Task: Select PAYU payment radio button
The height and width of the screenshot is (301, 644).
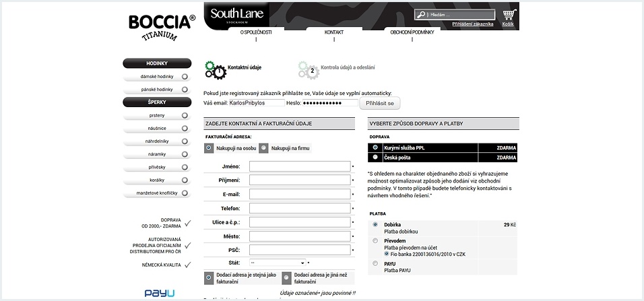Action: [375, 263]
